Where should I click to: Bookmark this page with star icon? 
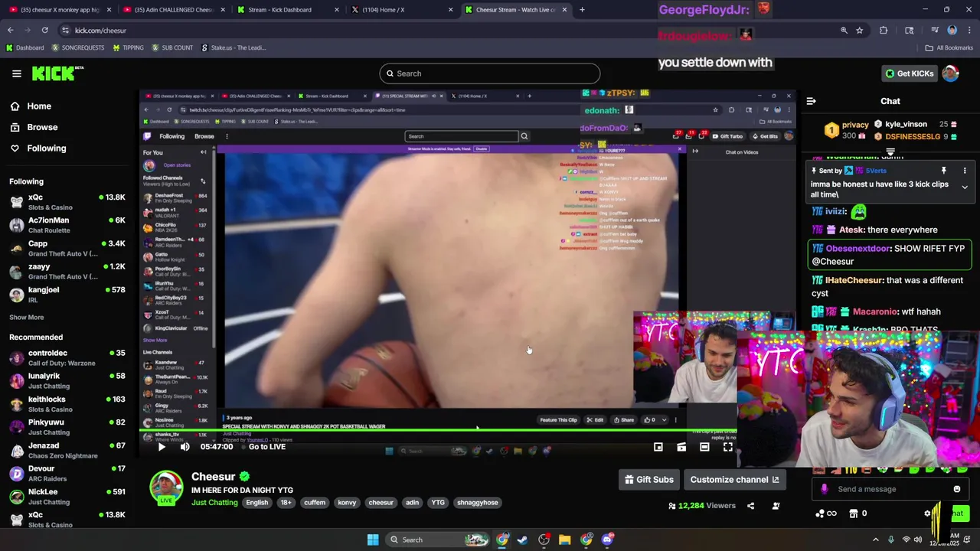pyautogui.click(x=859, y=31)
